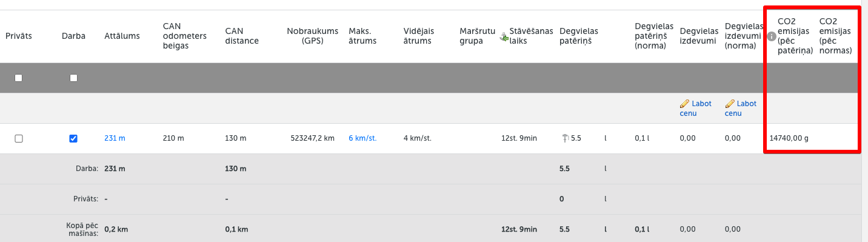
Task: Click the Vidējais ātrums column header
Action: tap(418, 36)
